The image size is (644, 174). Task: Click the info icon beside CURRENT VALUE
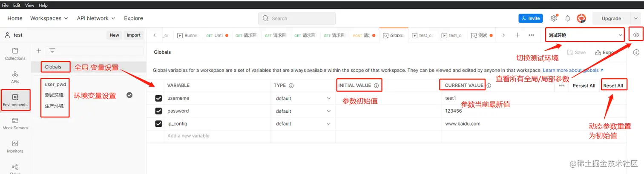[x=489, y=86]
